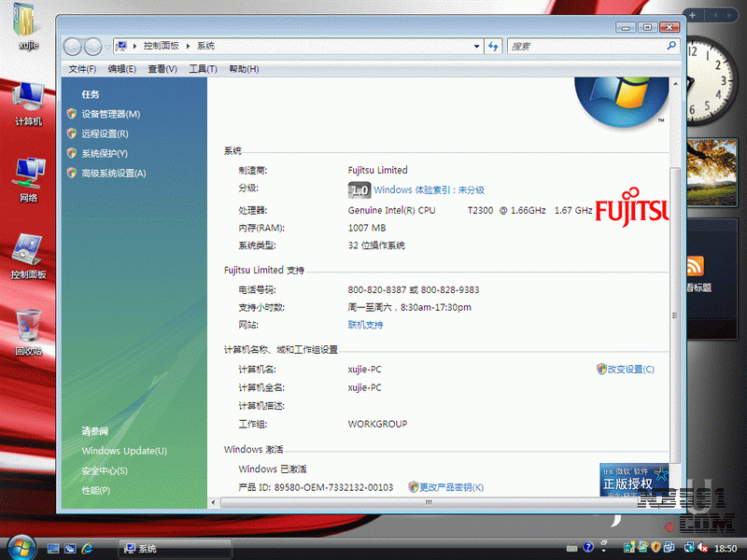
Task: Select the 网络 Network desktop icon
Action: pyautogui.click(x=28, y=175)
